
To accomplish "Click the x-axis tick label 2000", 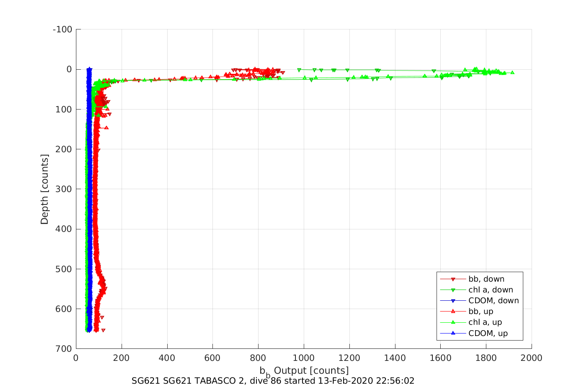I will [x=532, y=358].
